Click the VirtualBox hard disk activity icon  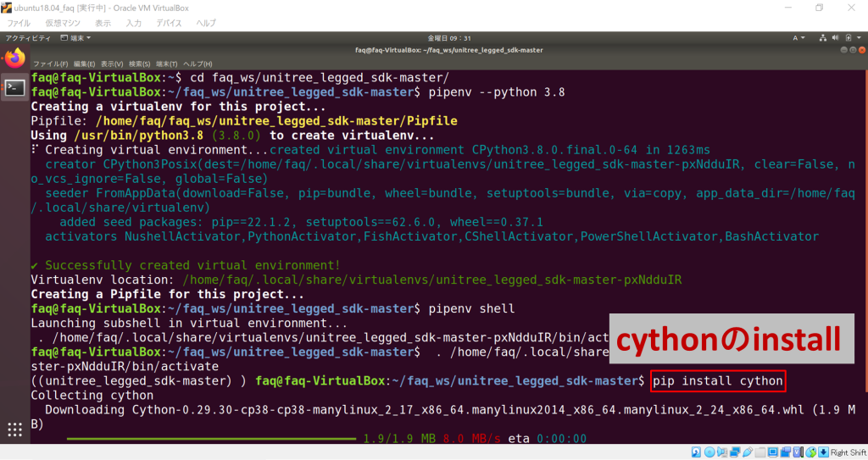tap(697, 452)
